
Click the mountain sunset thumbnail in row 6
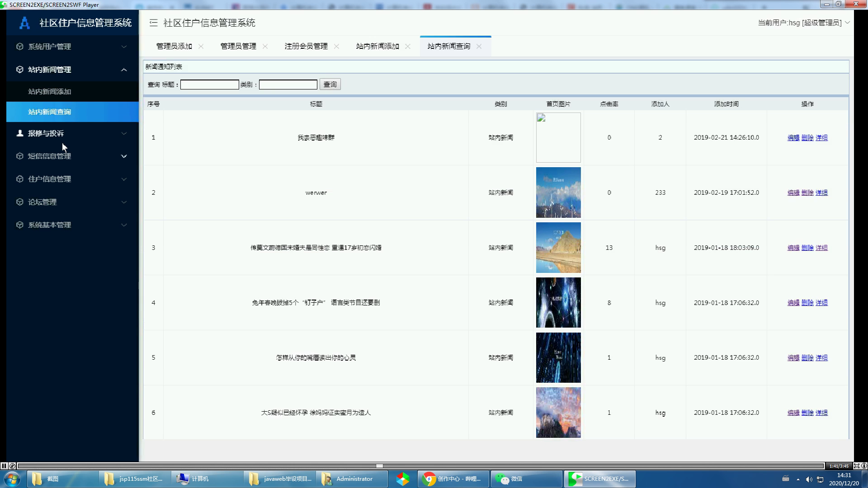tap(558, 413)
